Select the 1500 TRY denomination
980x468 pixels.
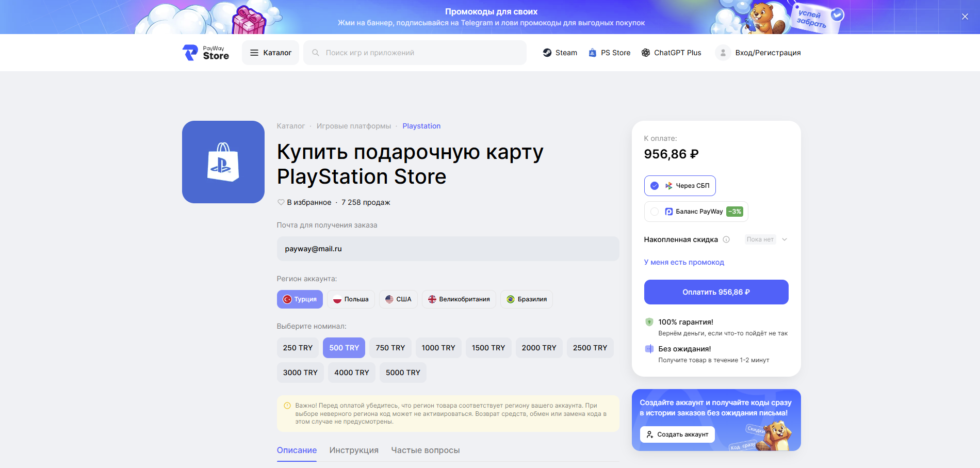coord(488,348)
